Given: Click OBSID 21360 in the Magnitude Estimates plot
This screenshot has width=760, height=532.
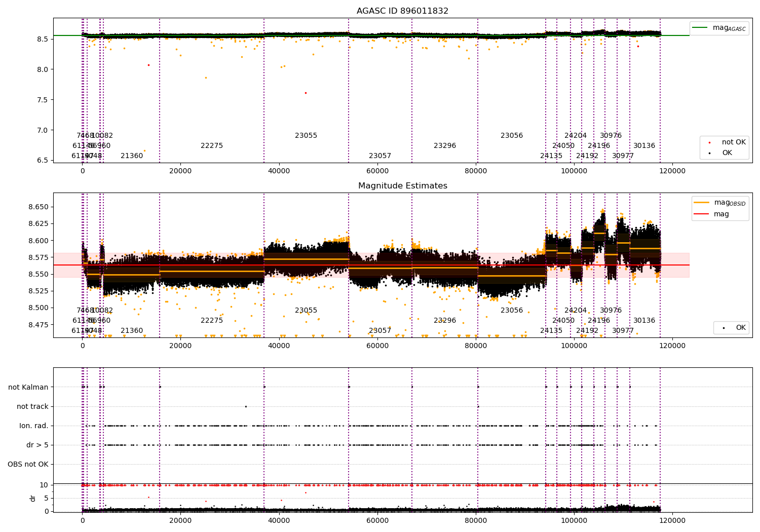Looking at the screenshot, I should coord(132,331).
